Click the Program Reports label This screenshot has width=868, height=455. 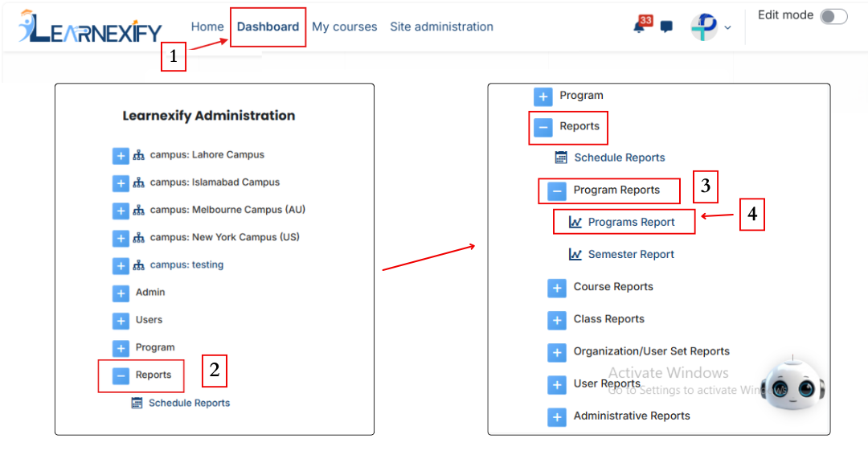pyautogui.click(x=616, y=190)
